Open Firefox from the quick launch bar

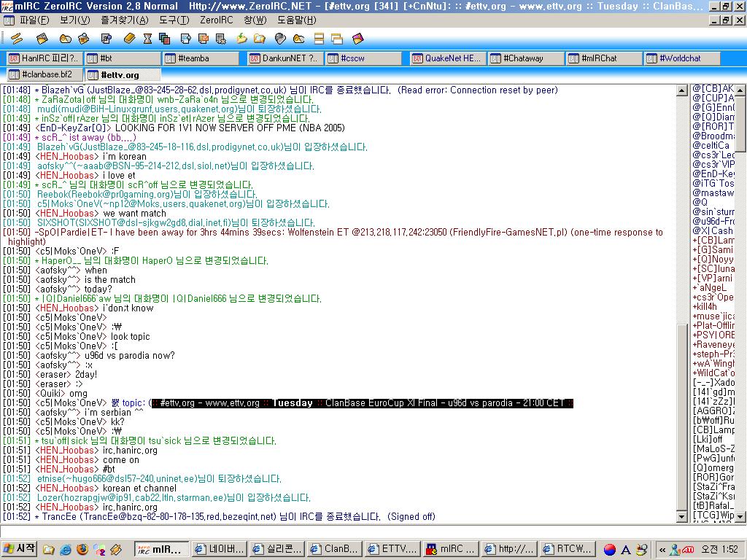(82, 550)
